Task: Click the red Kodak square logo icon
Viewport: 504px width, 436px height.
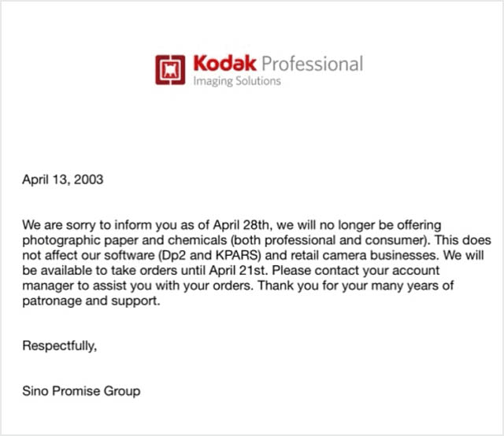Action: coord(170,70)
